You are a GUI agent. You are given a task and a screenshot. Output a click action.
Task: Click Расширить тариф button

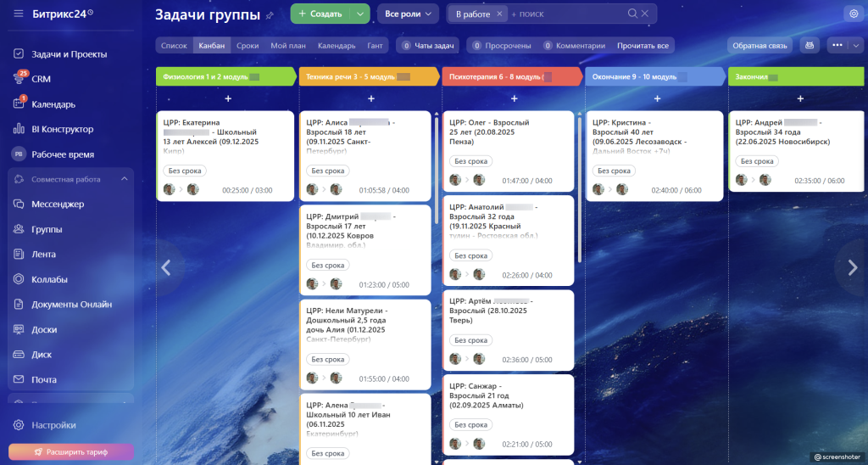(71, 451)
